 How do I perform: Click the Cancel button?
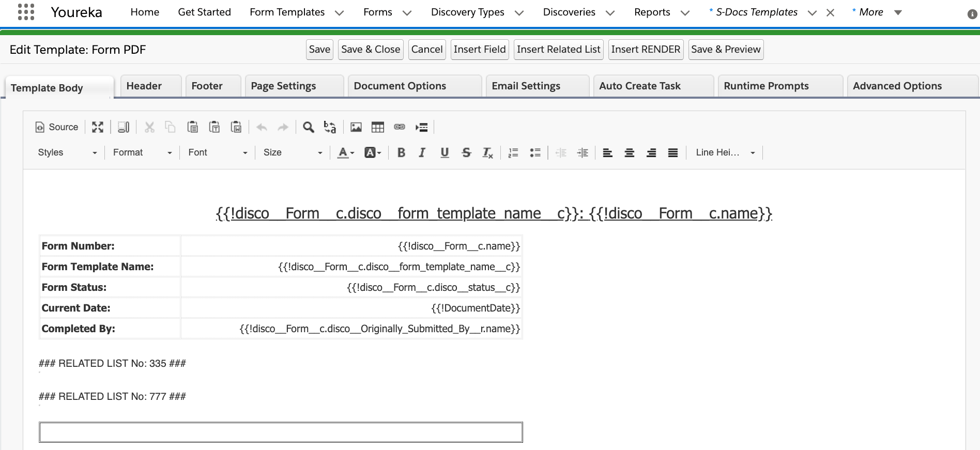point(427,50)
